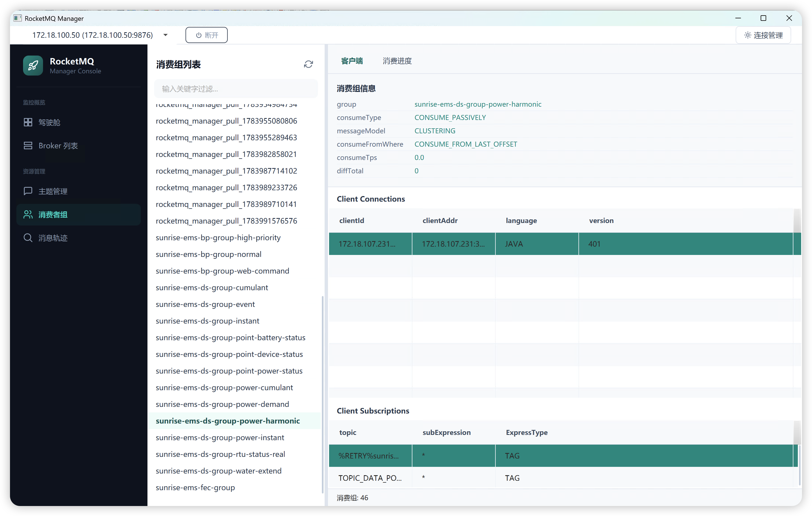Select sunrise-ems-ds-group-point-device-status
The height and width of the screenshot is (516, 812).
tap(234, 354)
